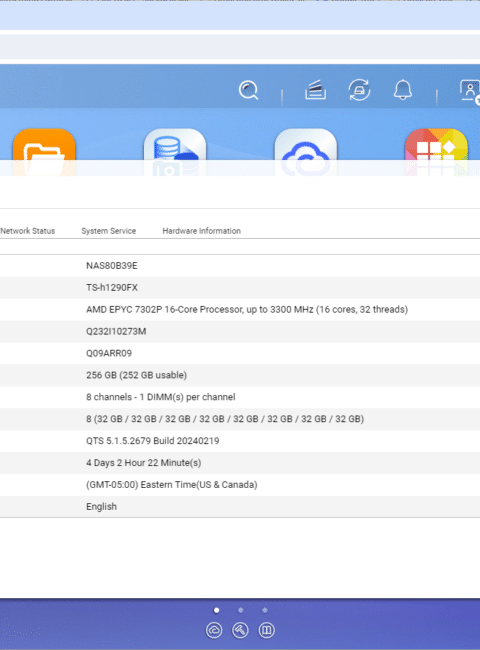This screenshot has width=480, height=650.
Task: Open the hammer utility icon at bottom
Action: pyautogui.click(x=240, y=630)
